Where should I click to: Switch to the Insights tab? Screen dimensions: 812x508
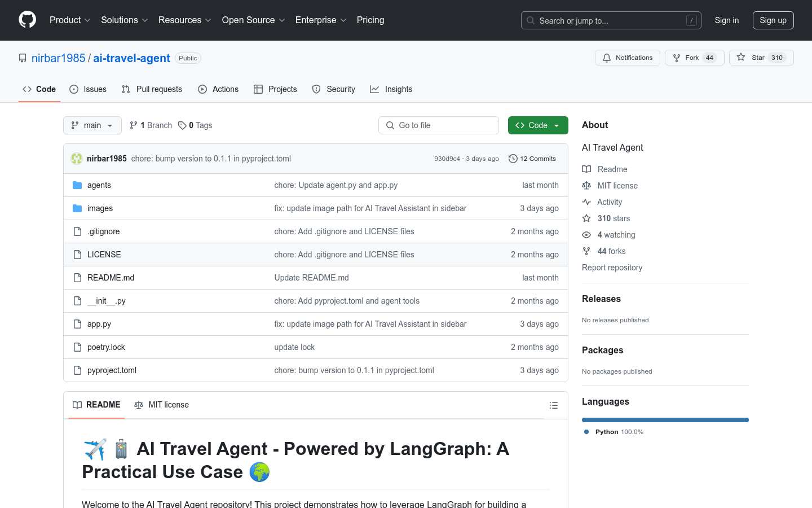(x=391, y=89)
